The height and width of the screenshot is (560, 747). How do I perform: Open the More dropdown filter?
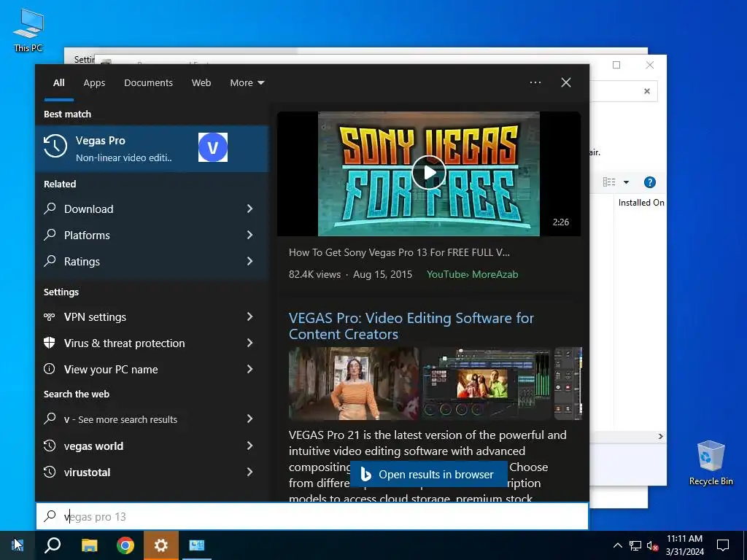coord(247,83)
